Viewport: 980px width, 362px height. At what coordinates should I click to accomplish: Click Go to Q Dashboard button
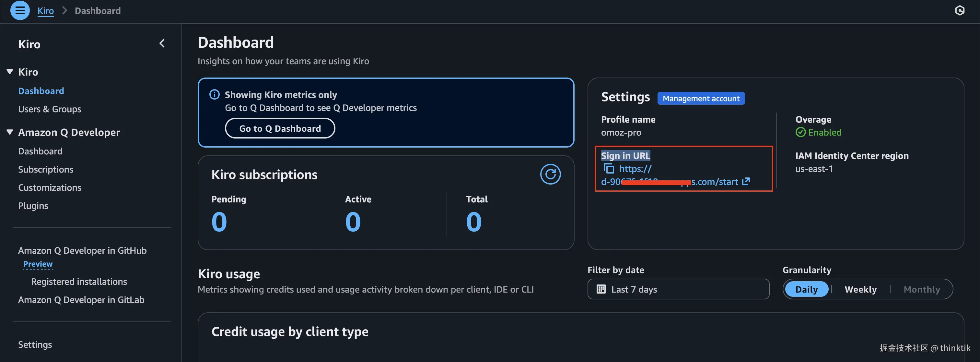click(x=280, y=129)
